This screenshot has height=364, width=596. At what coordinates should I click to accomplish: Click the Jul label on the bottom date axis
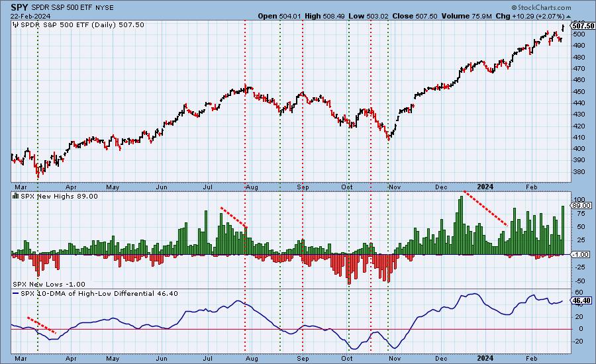click(x=207, y=358)
